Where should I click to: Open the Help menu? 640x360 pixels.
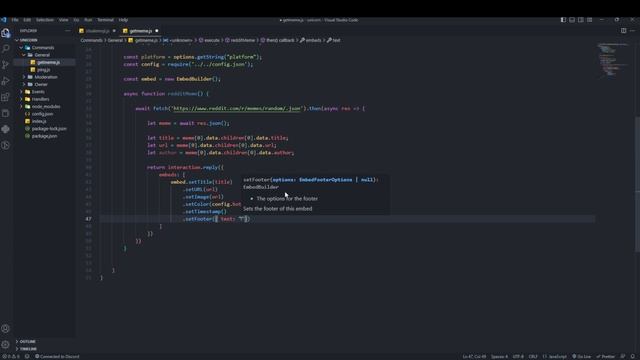click(x=123, y=20)
